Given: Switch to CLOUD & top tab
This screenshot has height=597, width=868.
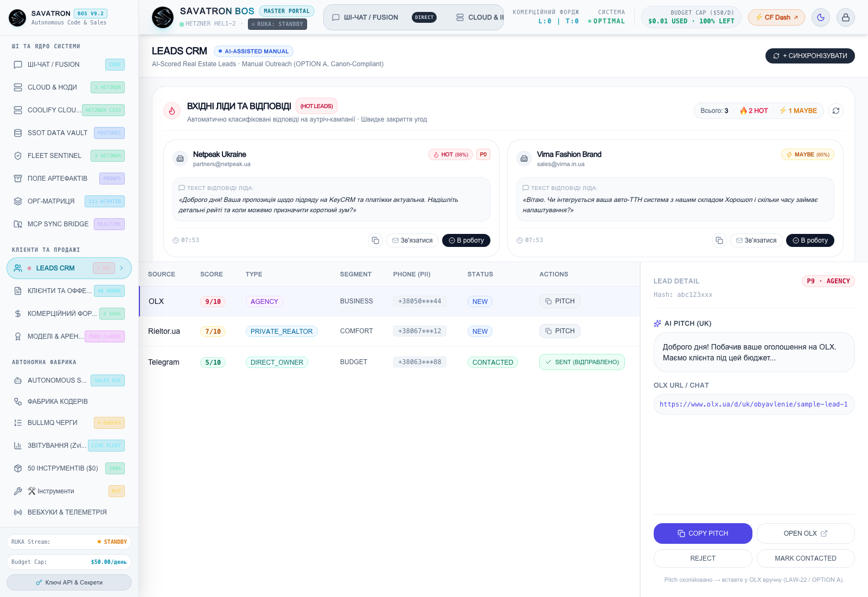Looking at the screenshot, I should click(x=480, y=17).
